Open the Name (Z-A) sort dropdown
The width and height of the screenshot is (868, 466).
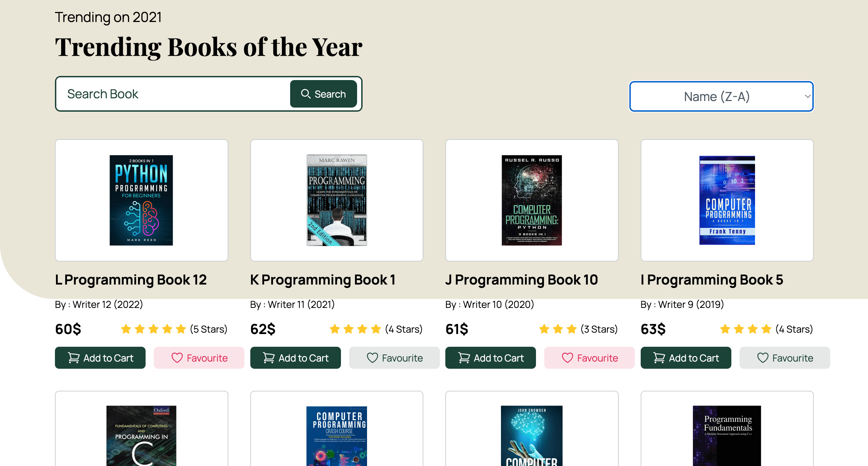pos(721,97)
